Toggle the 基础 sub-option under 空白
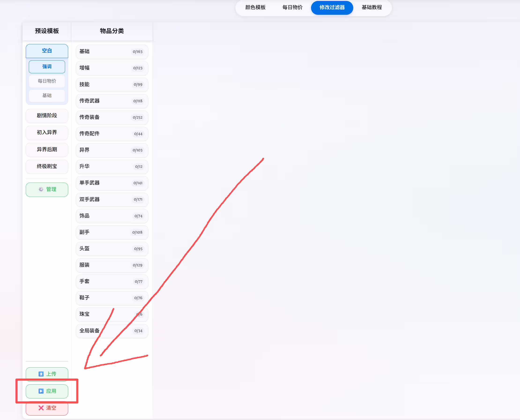This screenshot has width=520, height=420. (x=47, y=96)
